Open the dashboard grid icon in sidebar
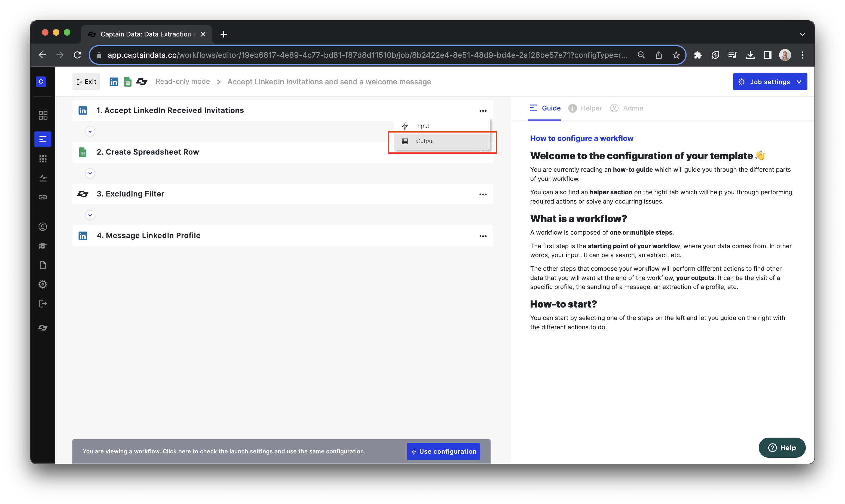845x504 pixels. click(43, 115)
